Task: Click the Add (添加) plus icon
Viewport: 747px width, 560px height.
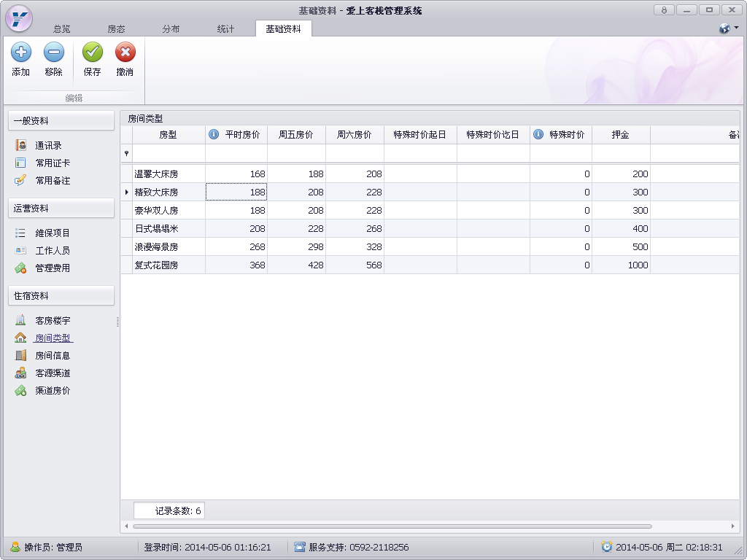Action: click(21, 52)
